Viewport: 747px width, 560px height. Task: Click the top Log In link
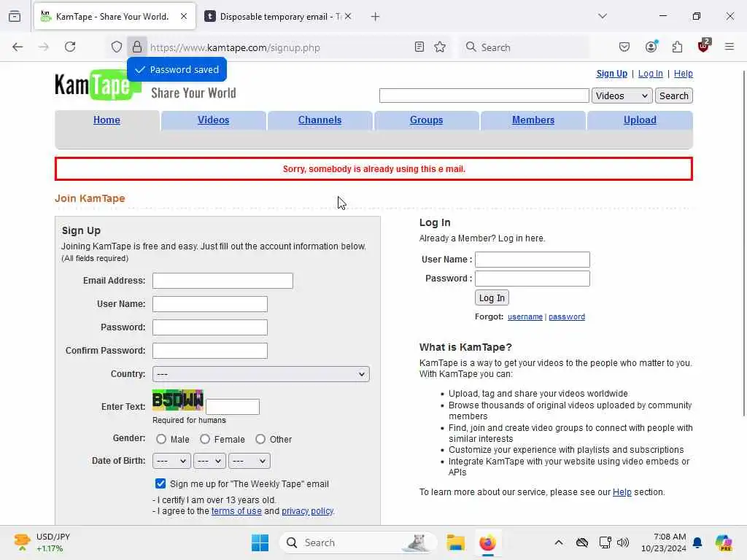click(x=650, y=74)
